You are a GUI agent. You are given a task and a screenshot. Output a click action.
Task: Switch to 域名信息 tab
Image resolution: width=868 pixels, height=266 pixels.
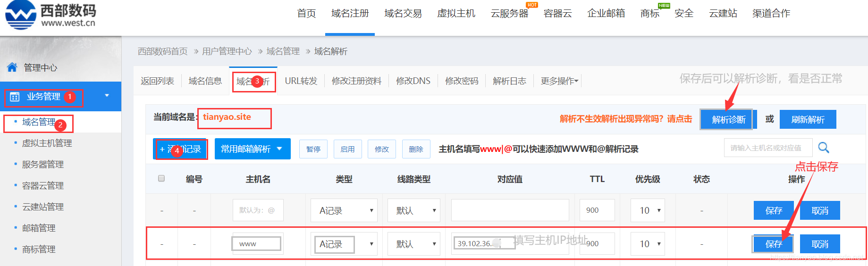(205, 81)
